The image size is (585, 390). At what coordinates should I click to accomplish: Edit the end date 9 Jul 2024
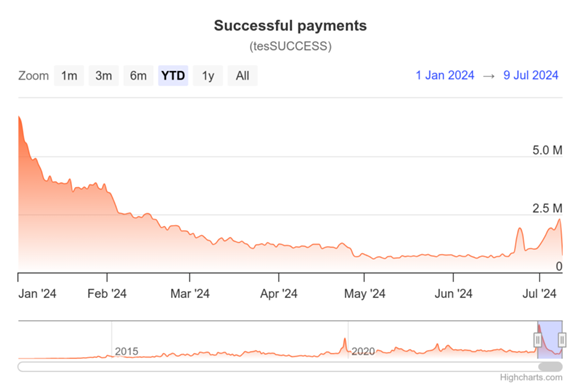(x=531, y=75)
